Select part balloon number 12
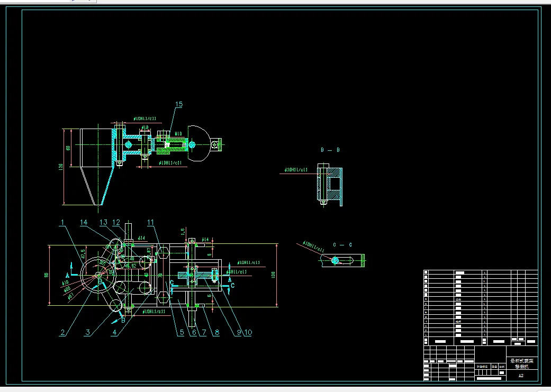This screenshot has height=392, width=551. coord(116,222)
